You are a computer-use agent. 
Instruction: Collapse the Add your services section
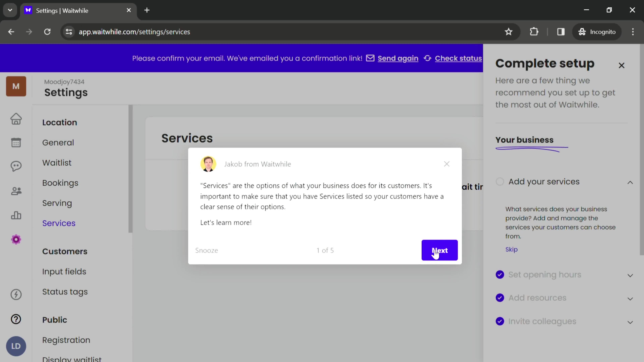click(x=630, y=182)
